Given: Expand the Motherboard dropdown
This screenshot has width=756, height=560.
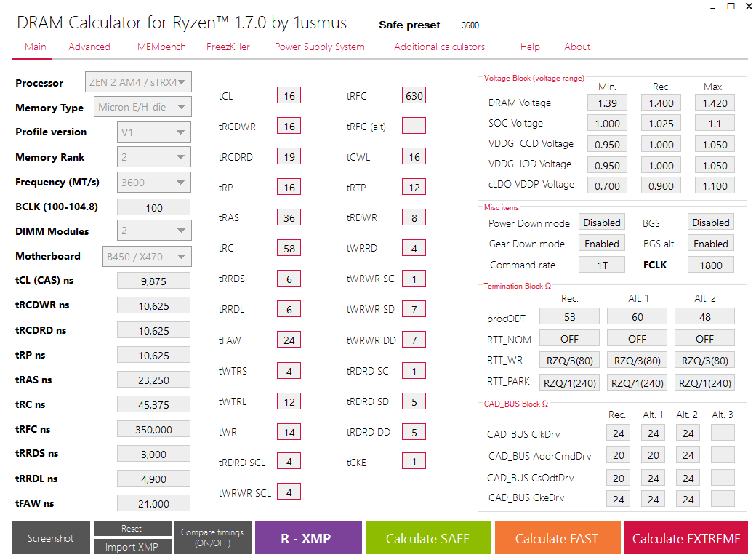Looking at the screenshot, I should [x=147, y=257].
